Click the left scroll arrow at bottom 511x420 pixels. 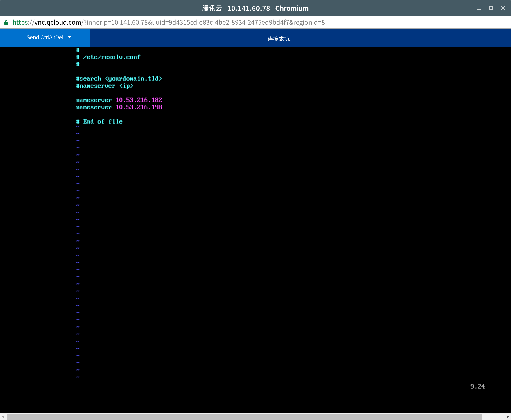point(3,417)
